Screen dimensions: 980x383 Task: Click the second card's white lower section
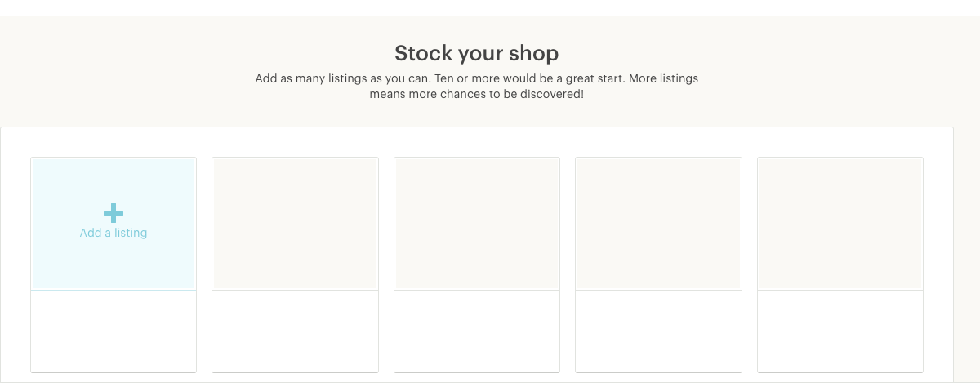295,331
